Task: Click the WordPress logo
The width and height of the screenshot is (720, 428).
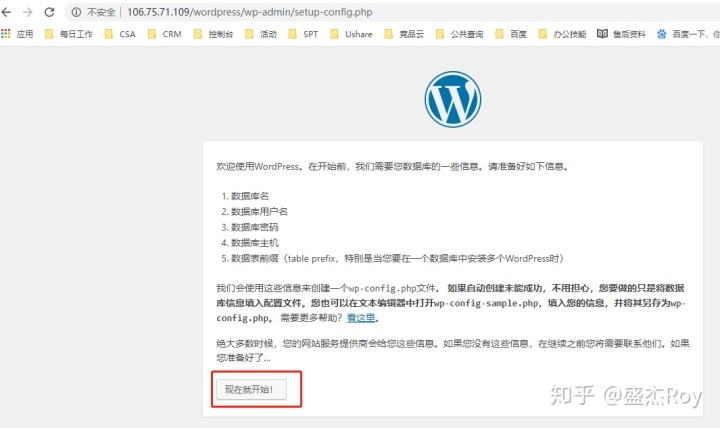Action: pos(453,99)
